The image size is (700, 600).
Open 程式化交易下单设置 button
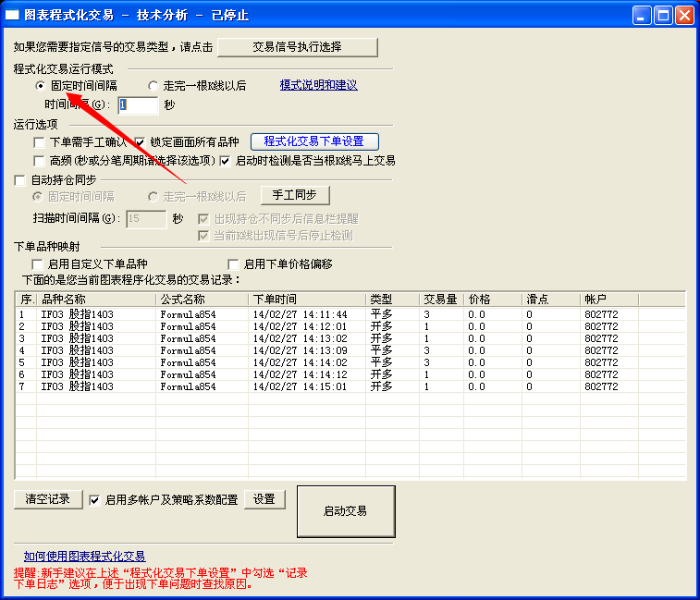tap(314, 141)
